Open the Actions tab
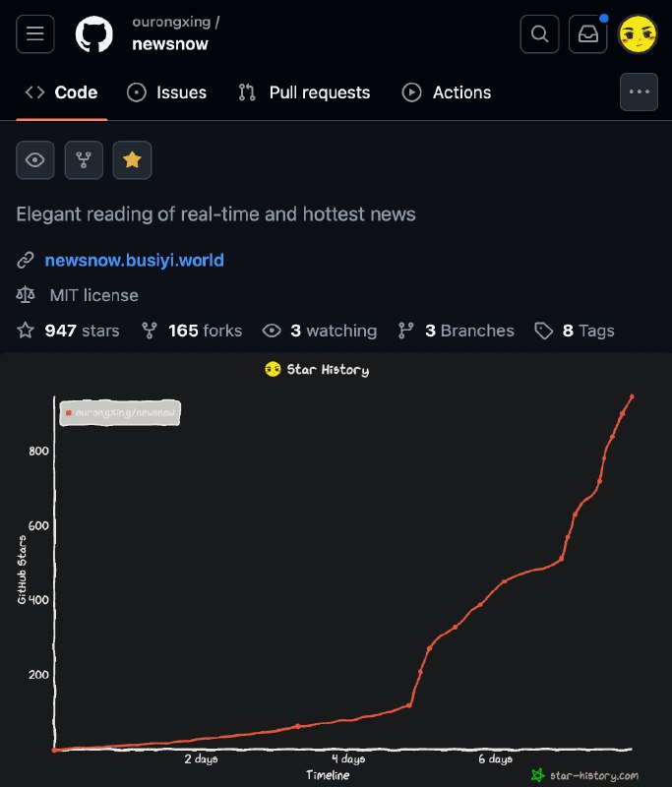 pos(447,92)
